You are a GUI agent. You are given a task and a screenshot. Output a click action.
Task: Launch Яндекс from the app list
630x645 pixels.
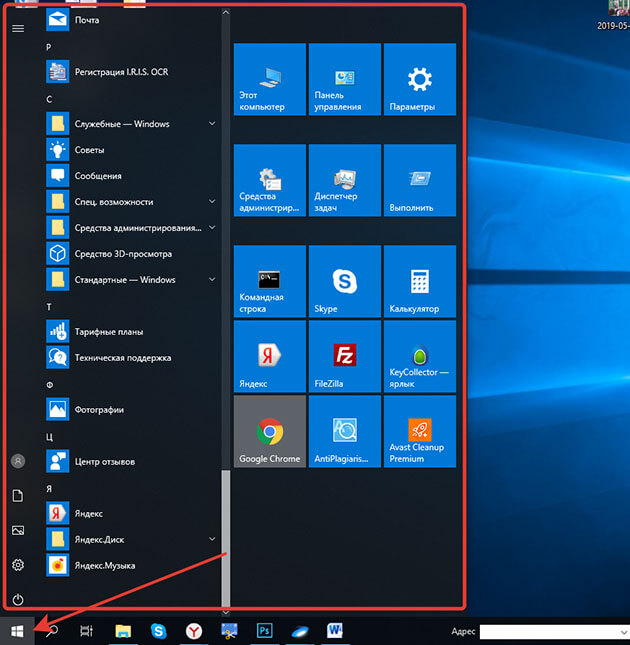point(132,513)
